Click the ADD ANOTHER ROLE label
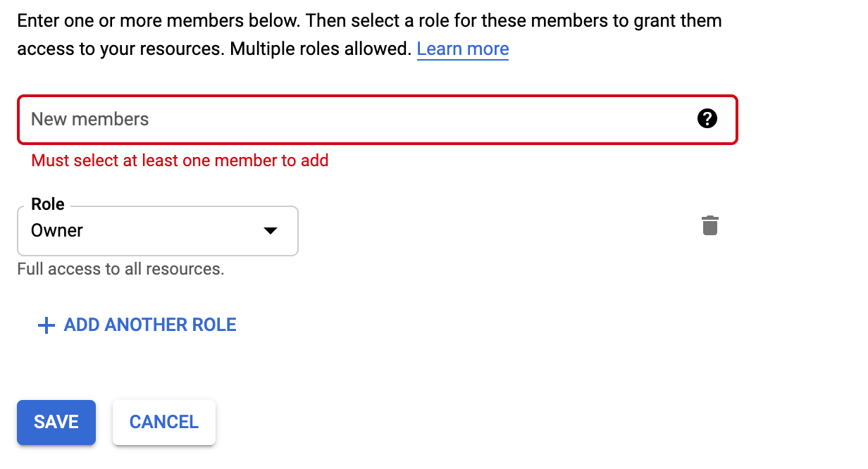 (x=150, y=325)
